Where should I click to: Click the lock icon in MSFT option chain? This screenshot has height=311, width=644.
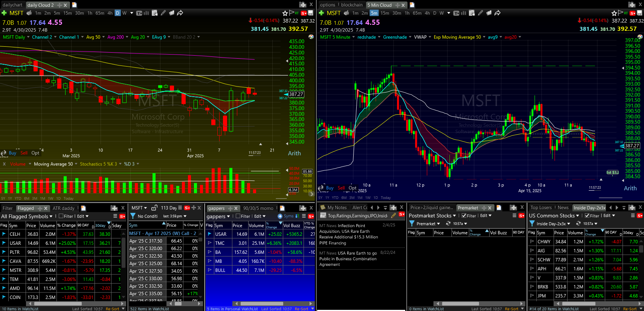pos(154,208)
